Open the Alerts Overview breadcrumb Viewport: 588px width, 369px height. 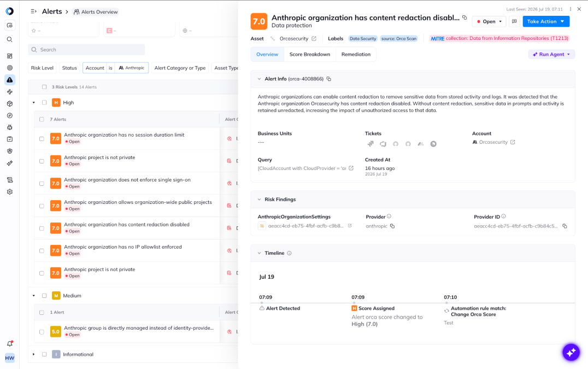tap(96, 12)
